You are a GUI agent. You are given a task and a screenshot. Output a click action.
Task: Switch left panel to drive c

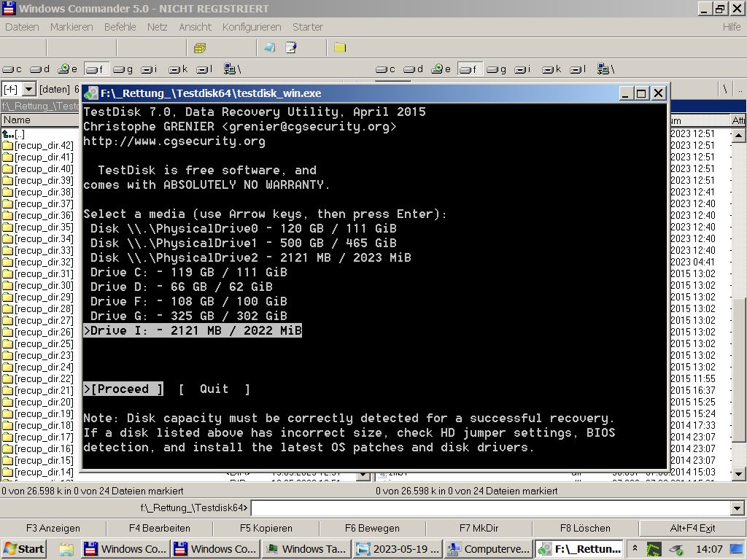[12, 69]
